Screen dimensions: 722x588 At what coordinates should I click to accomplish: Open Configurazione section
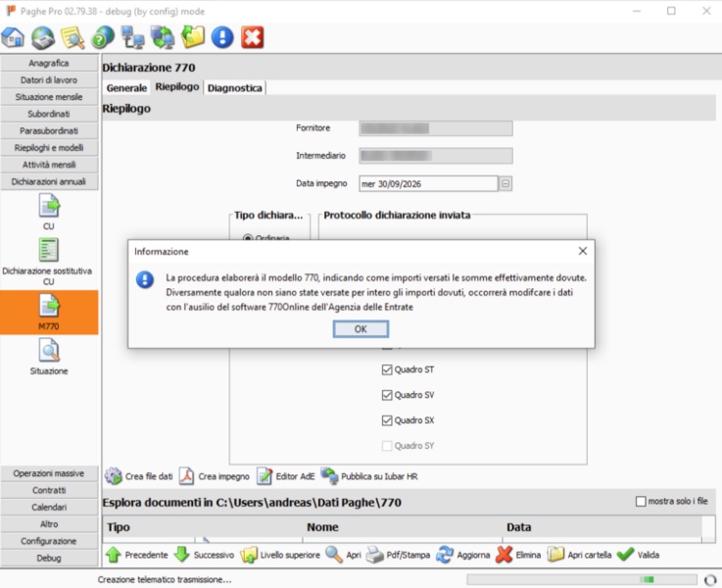[49, 541]
